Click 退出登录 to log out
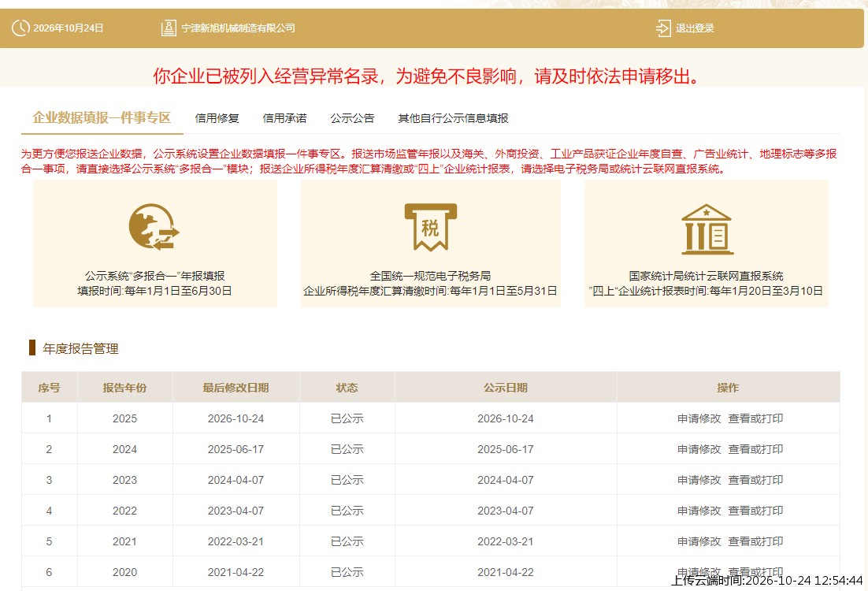The height and width of the screenshot is (591, 868). [x=695, y=28]
